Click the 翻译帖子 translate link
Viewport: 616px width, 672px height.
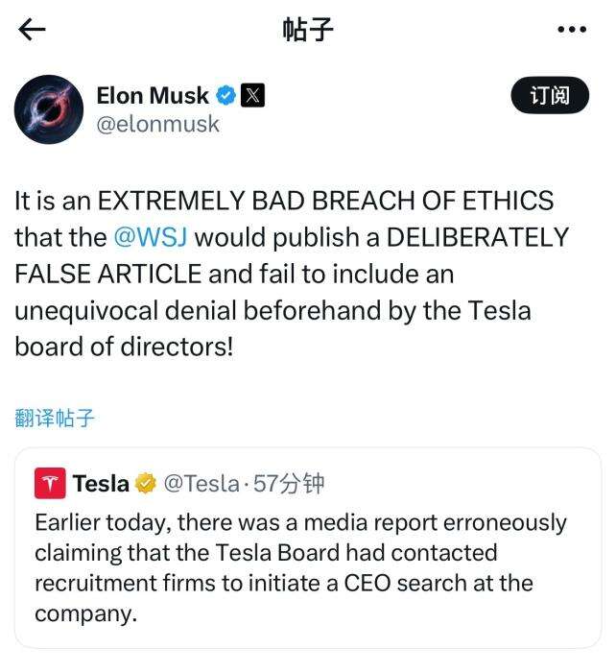click(55, 418)
